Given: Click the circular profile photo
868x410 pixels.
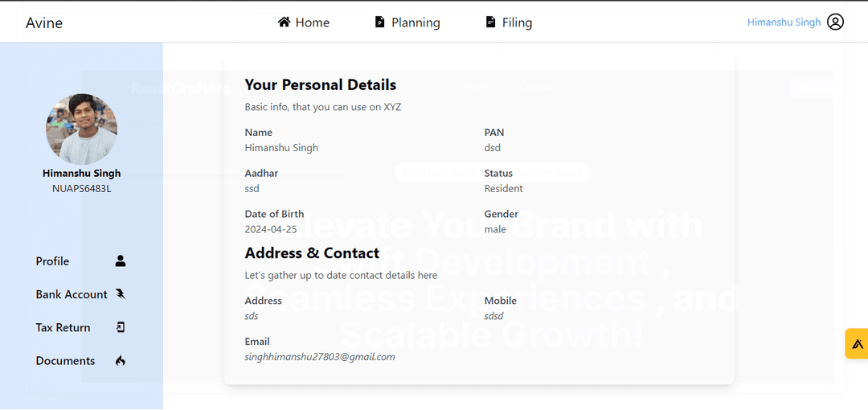Looking at the screenshot, I should click(x=81, y=129).
